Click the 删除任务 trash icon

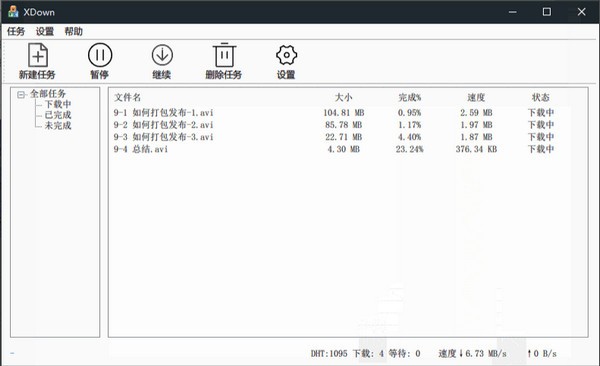224,55
